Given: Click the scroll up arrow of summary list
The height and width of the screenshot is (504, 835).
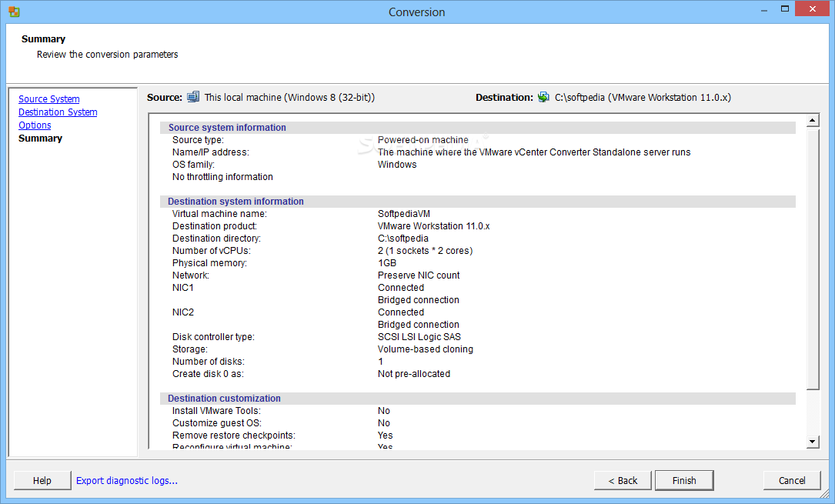Looking at the screenshot, I should (813, 120).
